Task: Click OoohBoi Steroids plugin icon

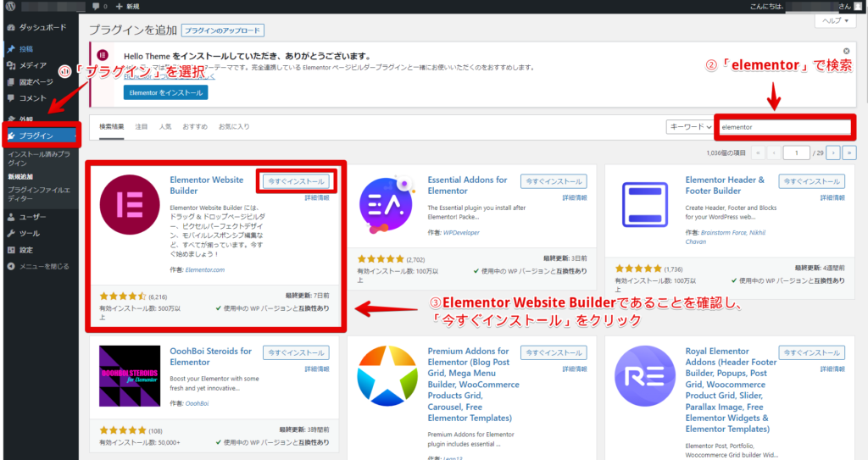Action: coord(130,376)
